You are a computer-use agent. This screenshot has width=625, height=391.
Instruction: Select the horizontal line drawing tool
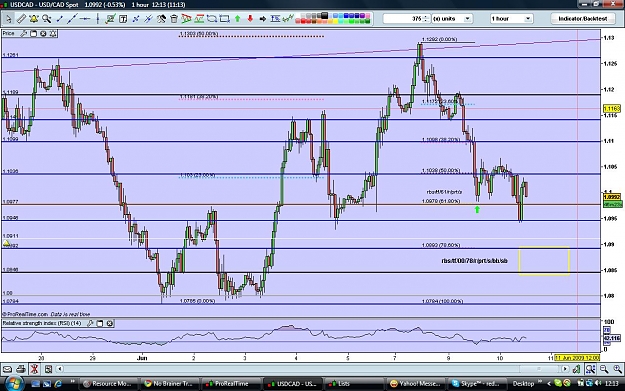(85, 19)
